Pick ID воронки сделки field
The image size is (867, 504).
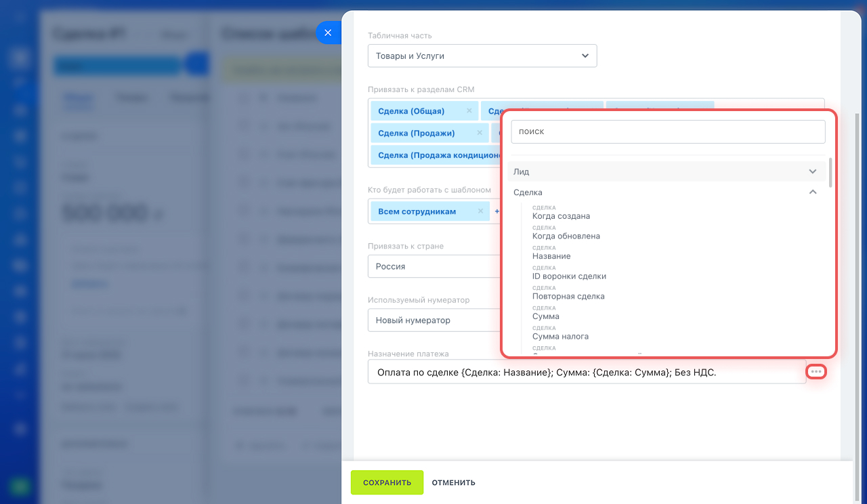point(569,276)
